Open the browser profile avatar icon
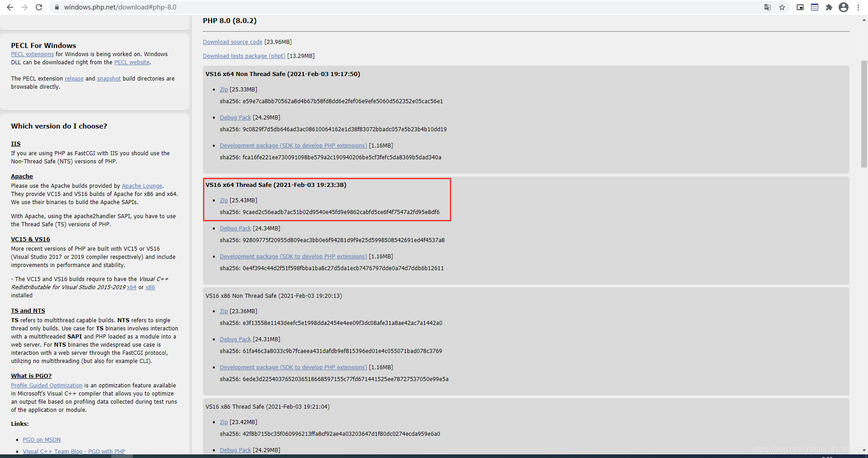The height and width of the screenshot is (458, 868). pyautogui.click(x=844, y=7)
